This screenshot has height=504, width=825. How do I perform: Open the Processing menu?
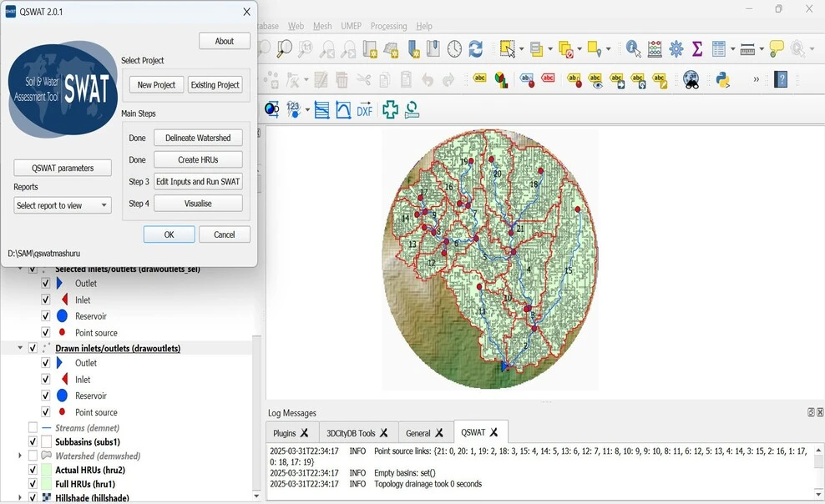point(388,26)
